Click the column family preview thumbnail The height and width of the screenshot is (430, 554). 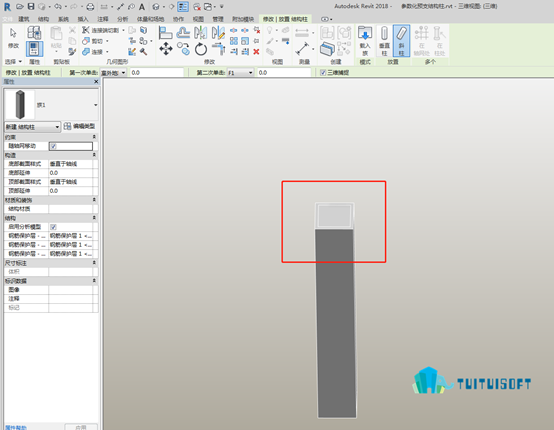click(x=20, y=105)
